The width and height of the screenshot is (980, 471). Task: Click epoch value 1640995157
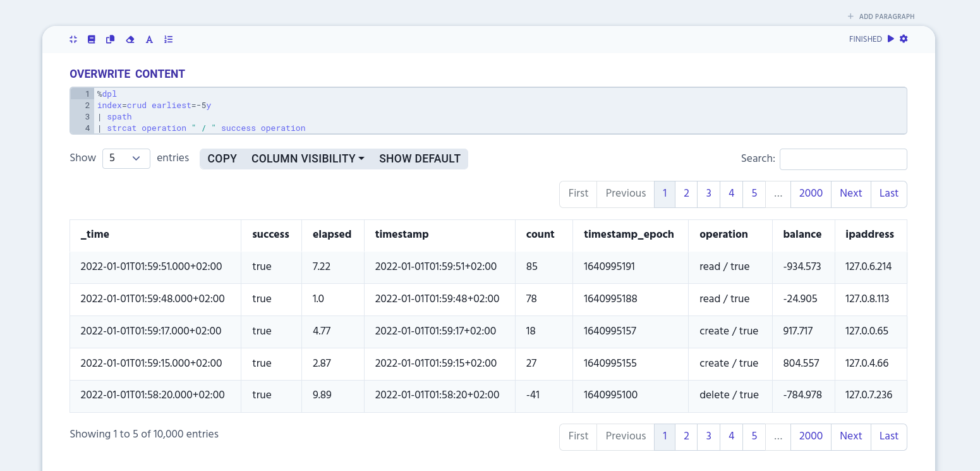coord(610,331)
